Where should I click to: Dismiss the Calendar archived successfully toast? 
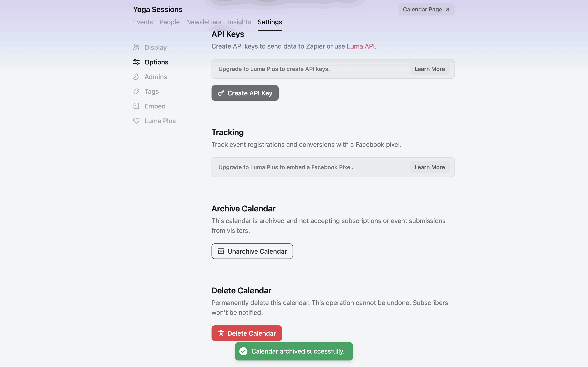pyautogui.click(x=298, y=351)
